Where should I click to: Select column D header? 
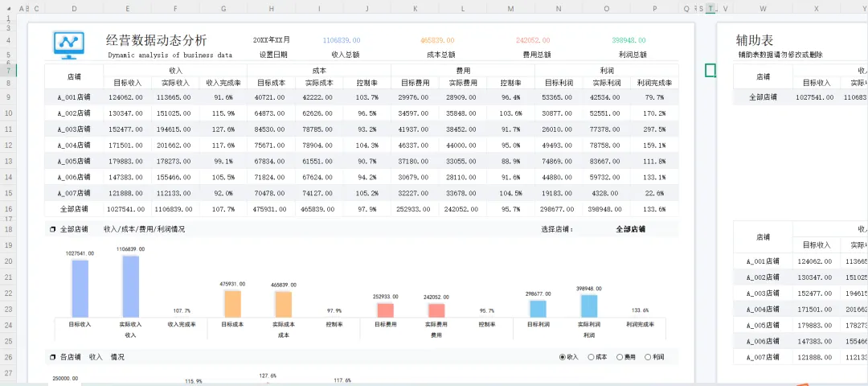pyautogui.click(x=74, y=8)
